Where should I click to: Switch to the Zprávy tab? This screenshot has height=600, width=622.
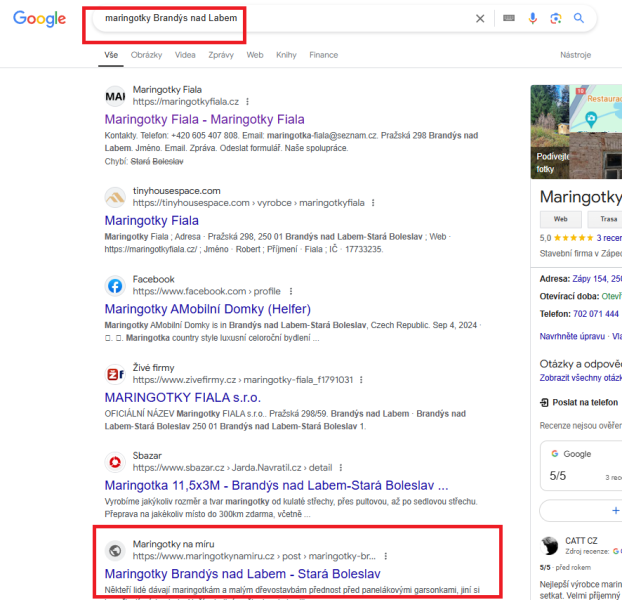(x=221, y=55)
